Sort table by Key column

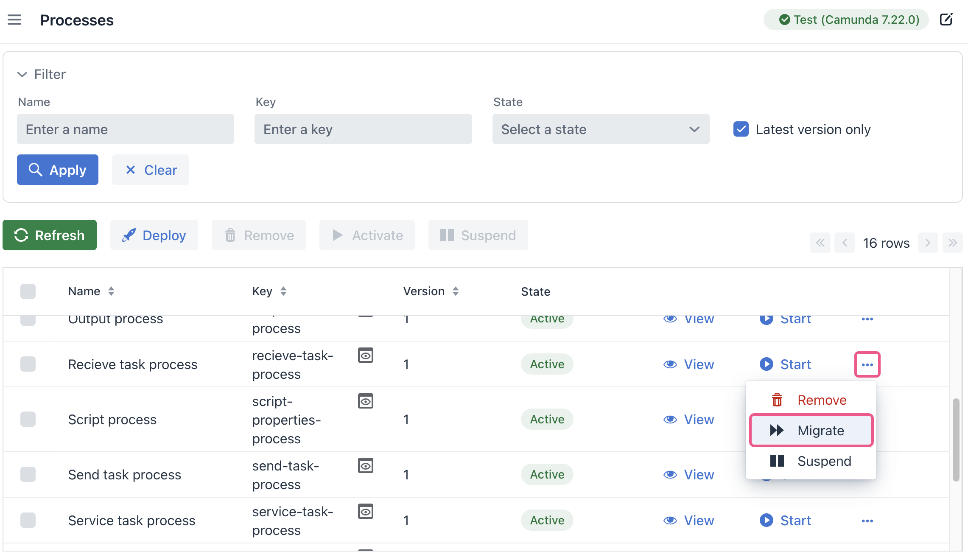pos(283,291)
